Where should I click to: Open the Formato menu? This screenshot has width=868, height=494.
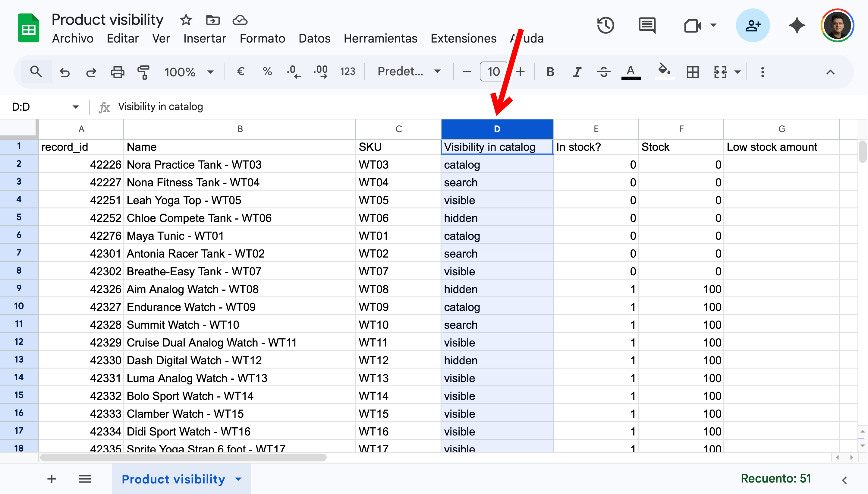262,38
